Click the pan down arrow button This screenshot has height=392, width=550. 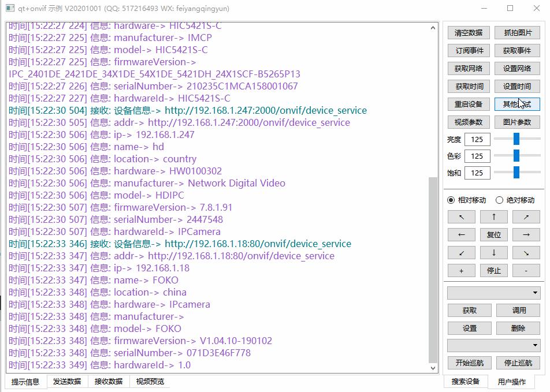tap(494, 252)
